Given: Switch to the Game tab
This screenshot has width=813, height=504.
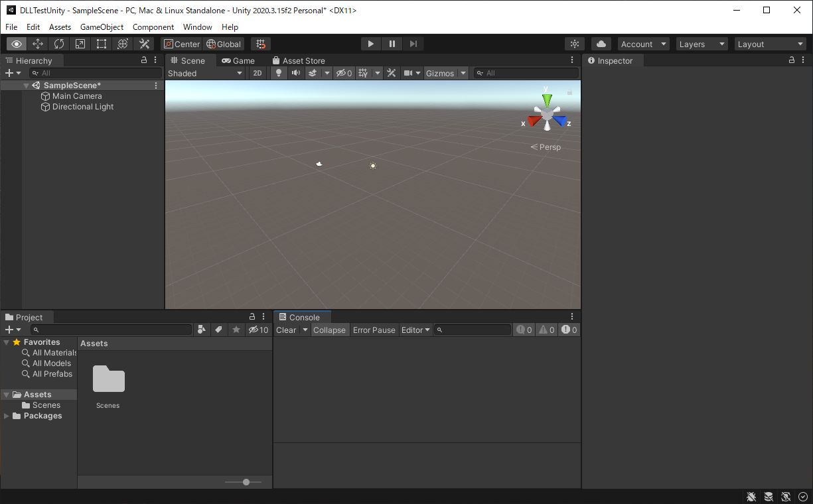Looking at the screenshot, I should click(238, 60).
